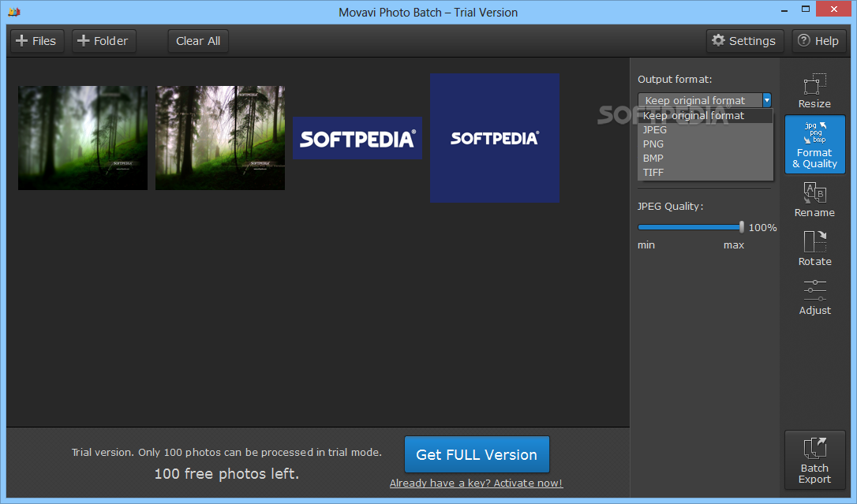
Task: Click the 'Output format:' label
Action: tap(675, 79)
